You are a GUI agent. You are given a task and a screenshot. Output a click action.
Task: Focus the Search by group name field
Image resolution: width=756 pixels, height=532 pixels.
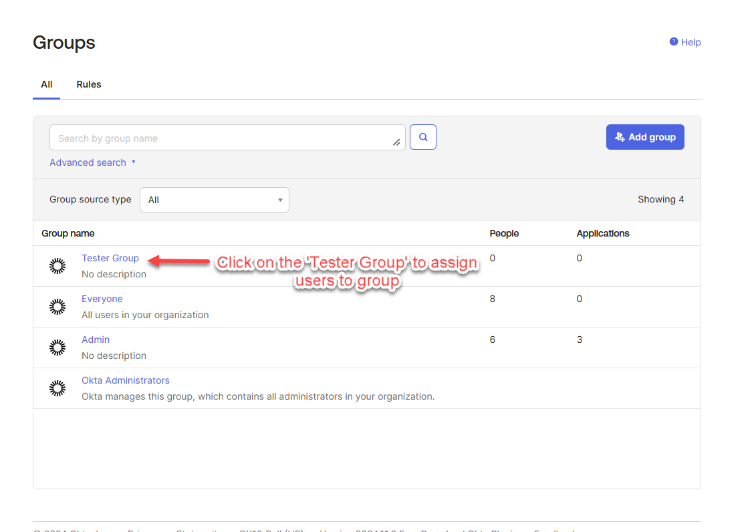click(221, 138)
